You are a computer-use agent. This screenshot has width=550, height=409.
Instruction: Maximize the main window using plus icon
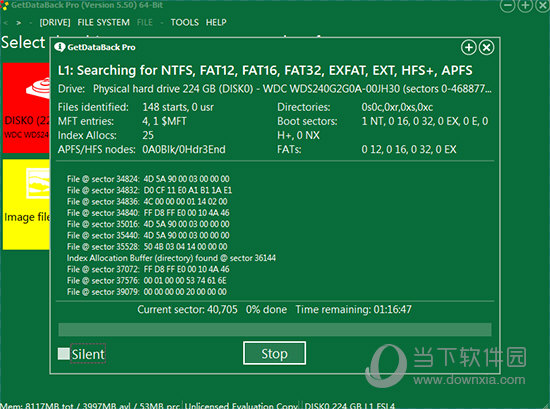pyautogui.click(x=525, y=6)
